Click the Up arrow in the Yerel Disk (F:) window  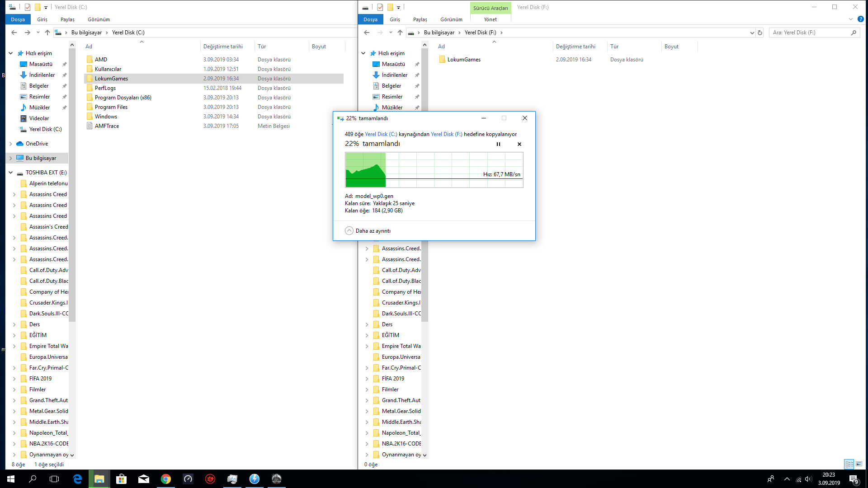pyautogui.click(x=400, y=33)
